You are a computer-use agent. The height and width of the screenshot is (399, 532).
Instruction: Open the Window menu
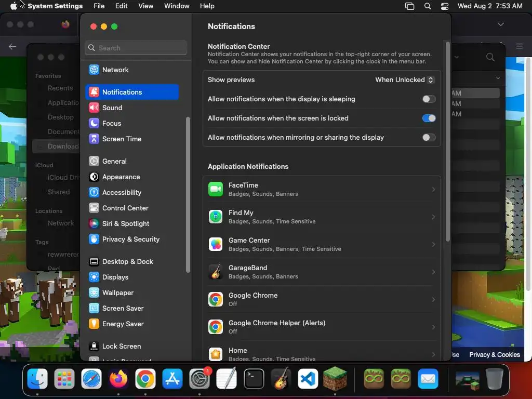point(177,6)
